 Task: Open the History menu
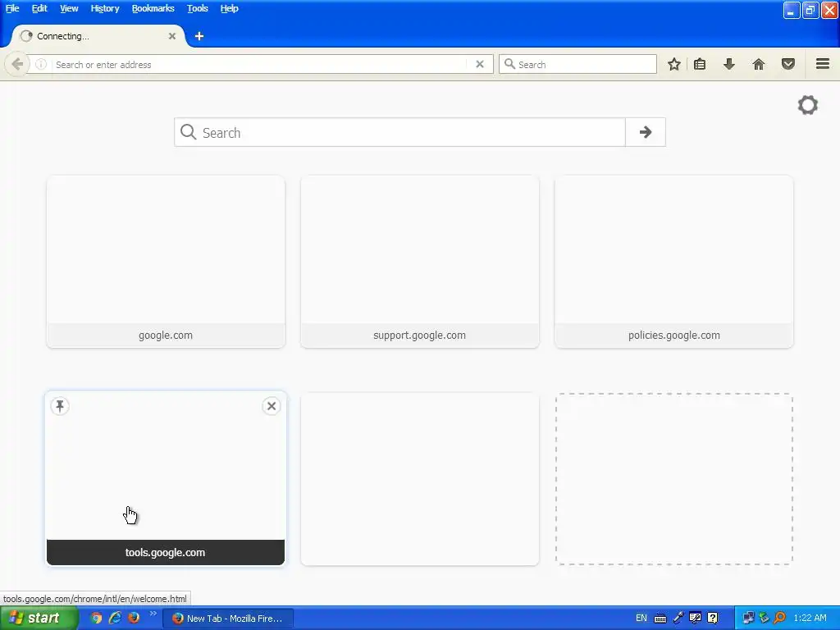pyautogui.click(x=105, y=8)
